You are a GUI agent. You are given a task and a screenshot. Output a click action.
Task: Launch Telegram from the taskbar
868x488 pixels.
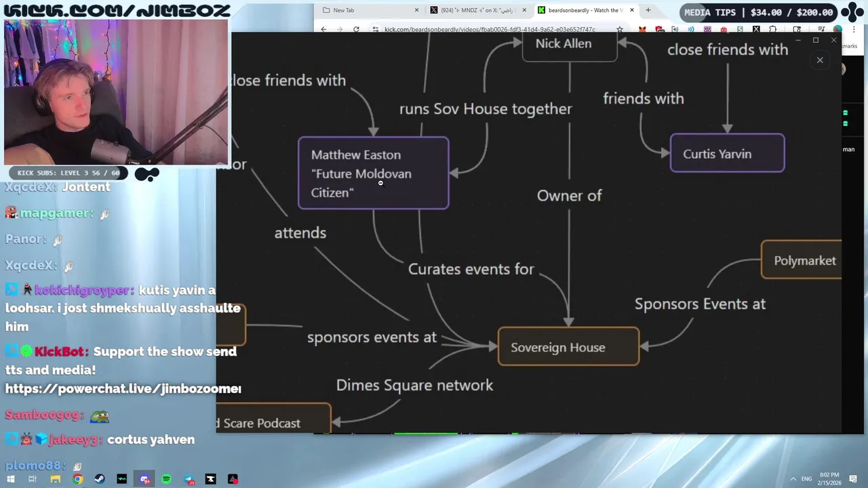pyautogui.click(x=189, y=479)
